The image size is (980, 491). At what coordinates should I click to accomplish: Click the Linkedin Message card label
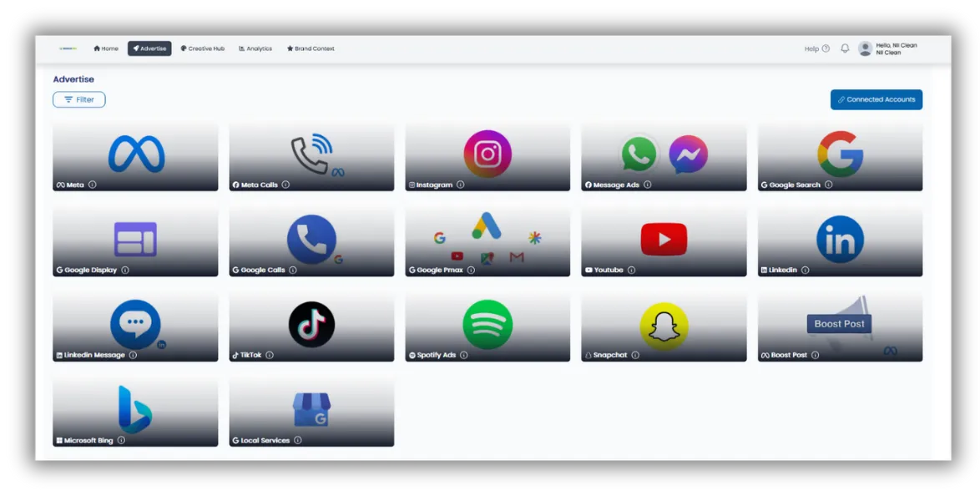(x=94, y=355)
